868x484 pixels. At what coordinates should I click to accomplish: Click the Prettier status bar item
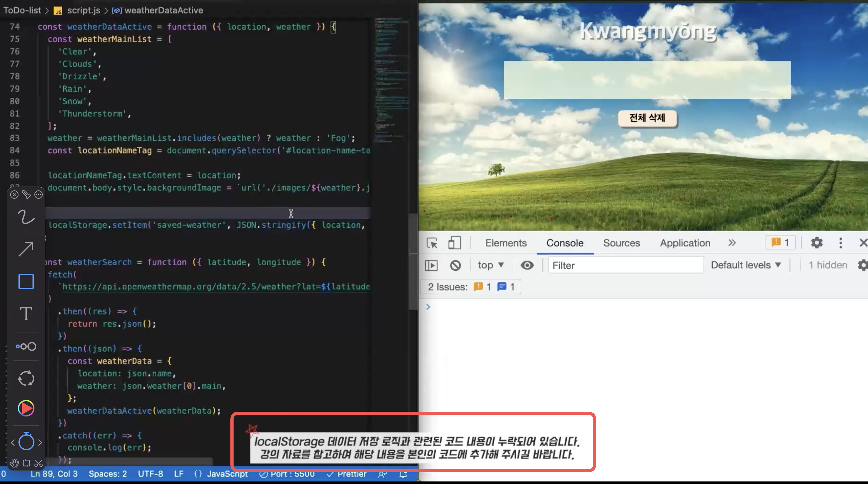(346, 474)
